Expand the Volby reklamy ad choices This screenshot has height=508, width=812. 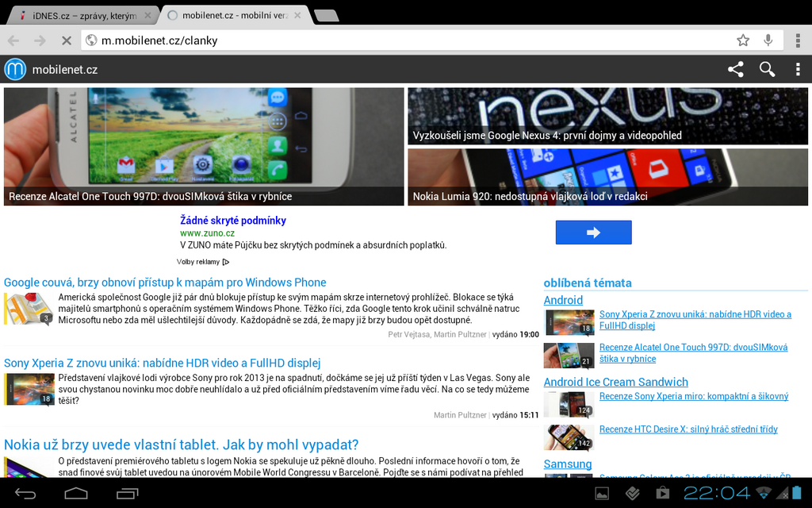pos(202,262)
